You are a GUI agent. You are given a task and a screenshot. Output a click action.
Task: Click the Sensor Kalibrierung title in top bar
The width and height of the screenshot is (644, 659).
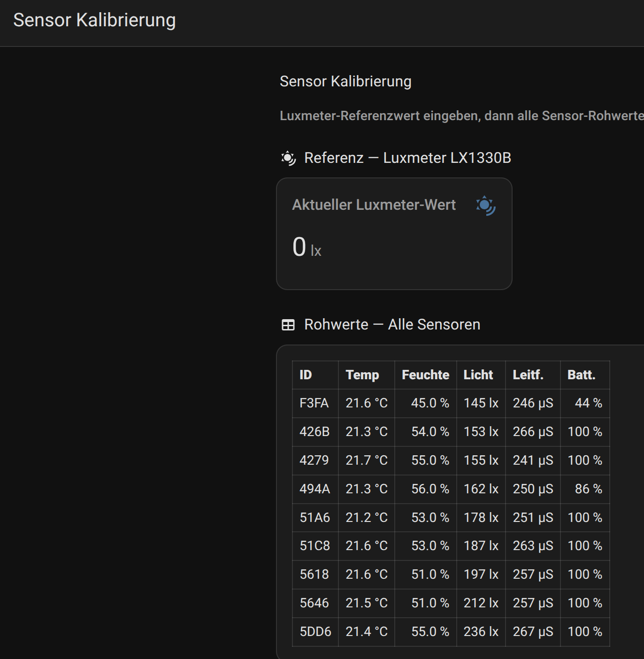coord(94,20)
